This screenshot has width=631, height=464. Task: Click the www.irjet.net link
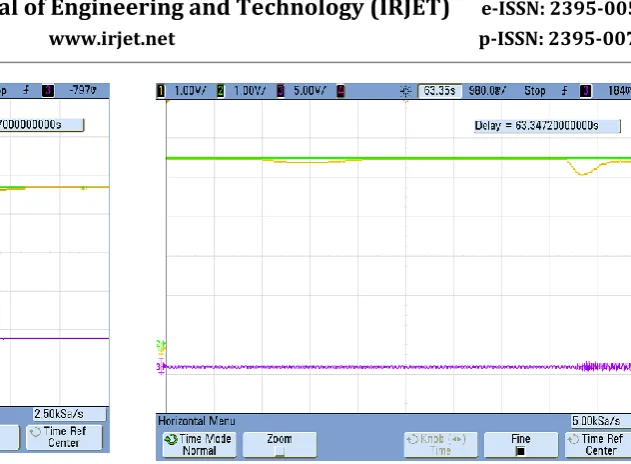pos(112,39)
